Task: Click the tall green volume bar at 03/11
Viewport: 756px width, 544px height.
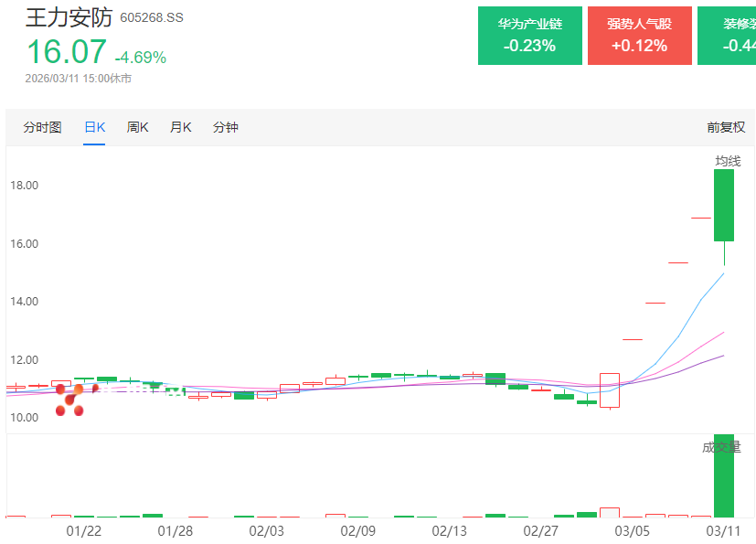Action: click(x=724, y=475)
